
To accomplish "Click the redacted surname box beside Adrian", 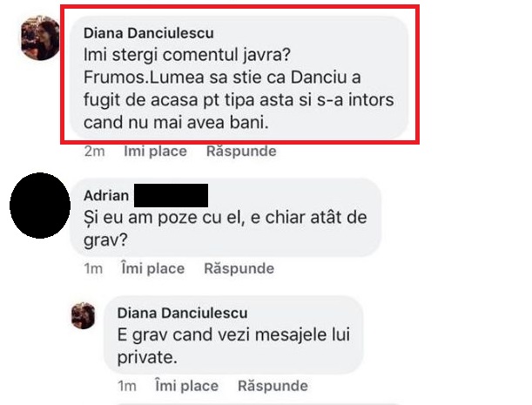I will pyautogui.click(x=171, y=196).
